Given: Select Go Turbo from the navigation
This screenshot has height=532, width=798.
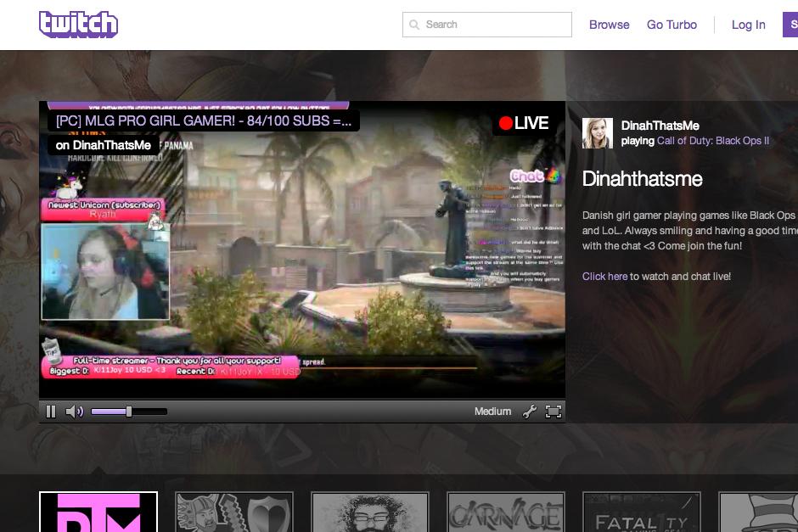Looking at the screenshot, I should [x=672, y=25].
